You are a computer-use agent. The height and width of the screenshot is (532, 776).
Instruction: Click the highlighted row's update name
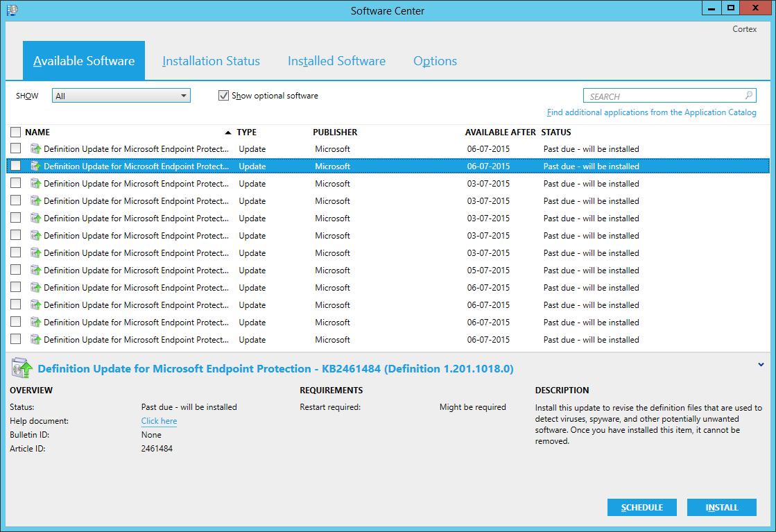(x=136, y=166)
